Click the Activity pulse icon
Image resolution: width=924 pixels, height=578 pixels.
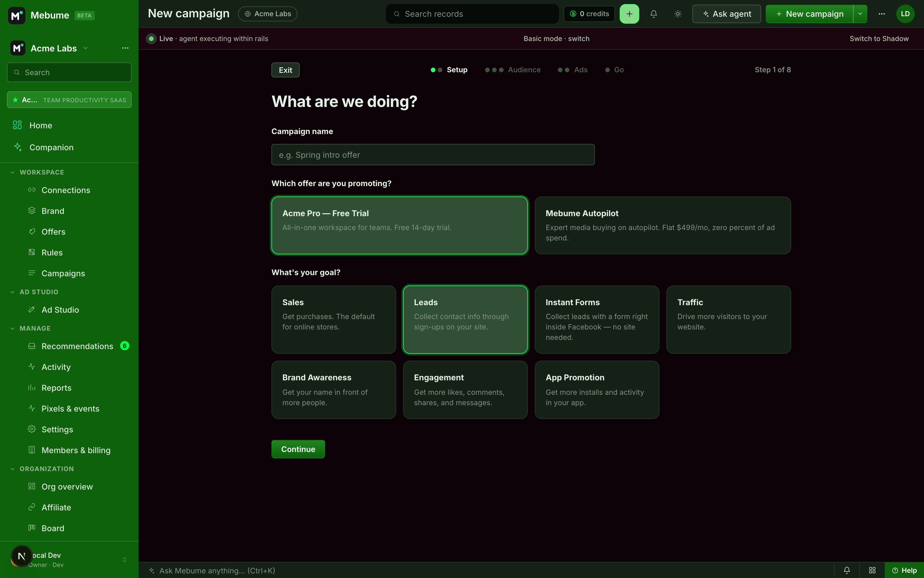pos(32,367)
